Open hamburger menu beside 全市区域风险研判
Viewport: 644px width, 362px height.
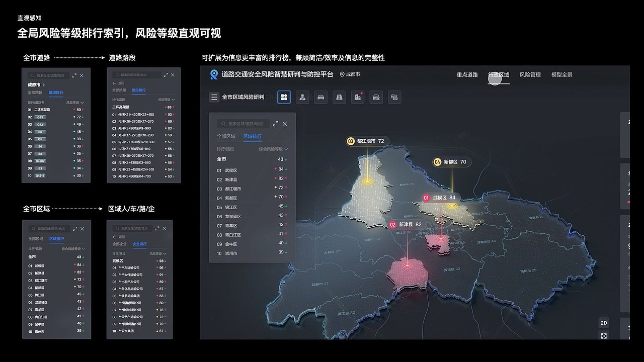(x=214, y=97)
